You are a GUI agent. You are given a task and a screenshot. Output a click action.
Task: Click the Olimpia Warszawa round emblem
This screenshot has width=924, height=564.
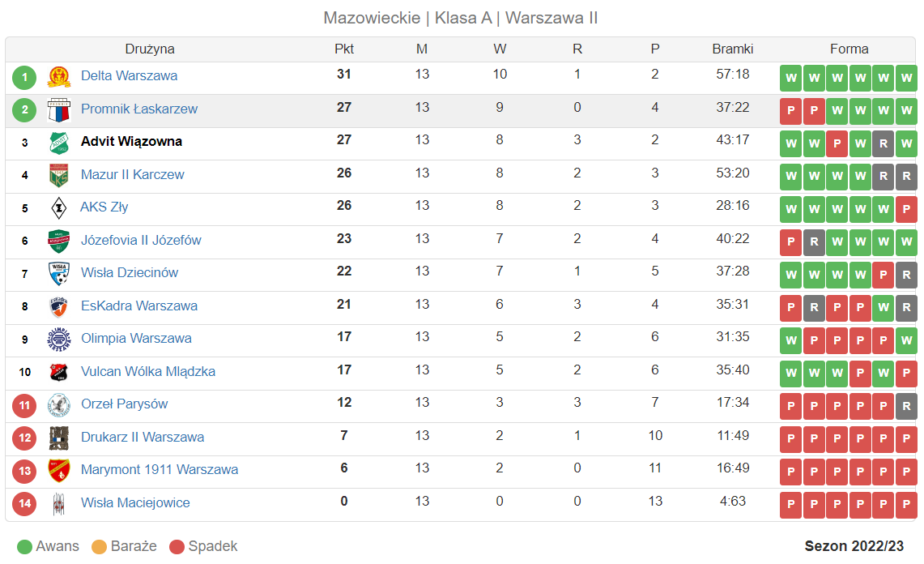(x=59, y=340)
